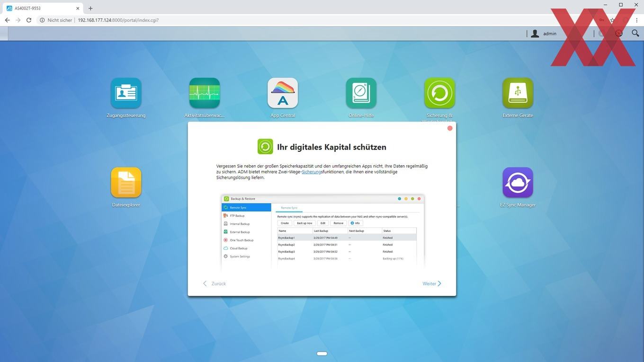Click Weiter to go to next page
This screenshot has height=362, width=644.
pos(432,283)
